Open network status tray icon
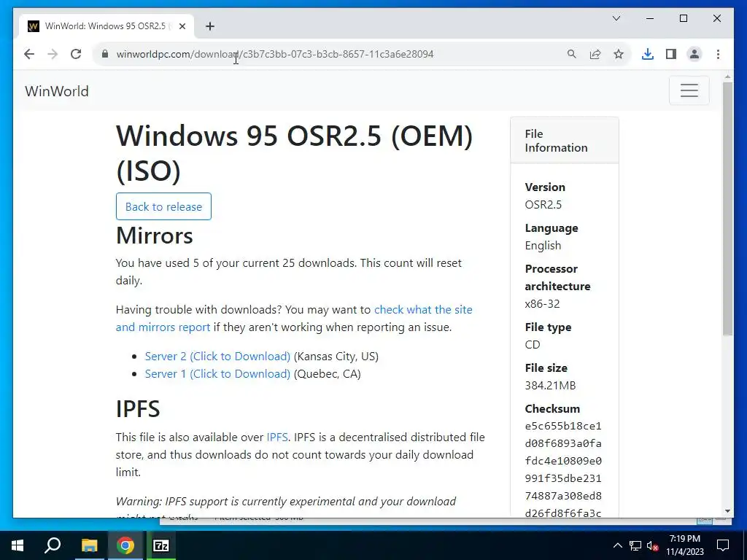Screen dimensions: 747x560 point(635,545)
